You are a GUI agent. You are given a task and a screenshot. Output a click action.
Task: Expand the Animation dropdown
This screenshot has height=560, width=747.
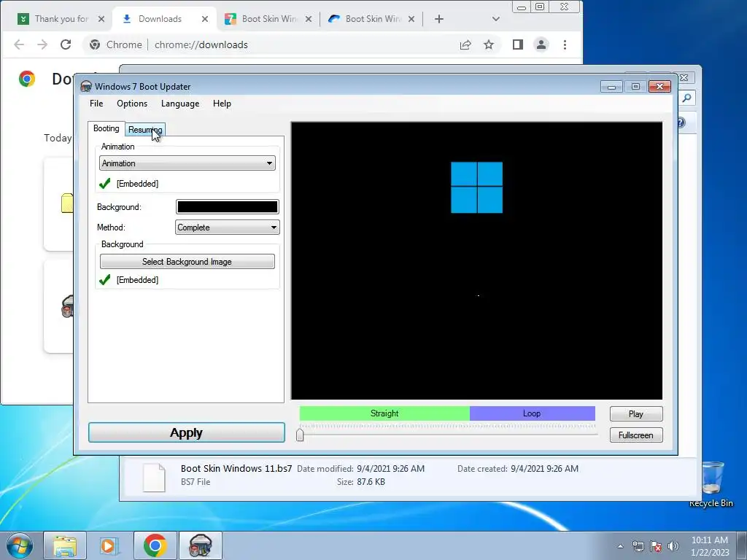187,163
